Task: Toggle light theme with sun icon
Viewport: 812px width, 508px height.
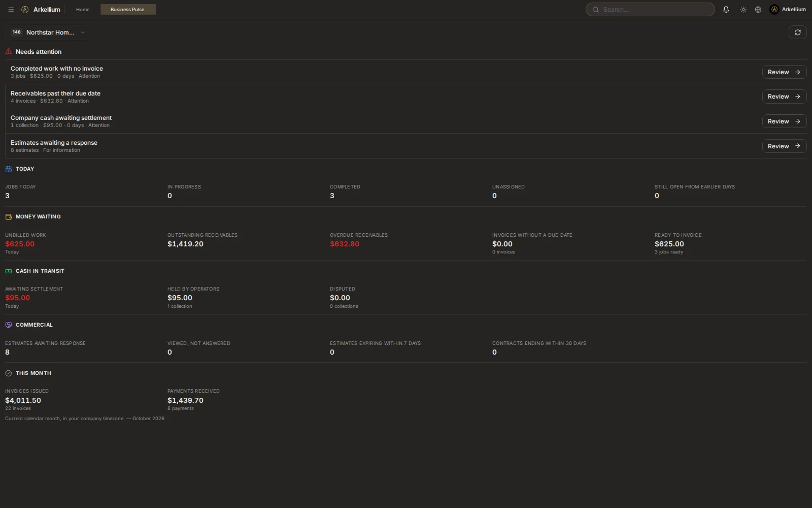Action: coord(743,10)
